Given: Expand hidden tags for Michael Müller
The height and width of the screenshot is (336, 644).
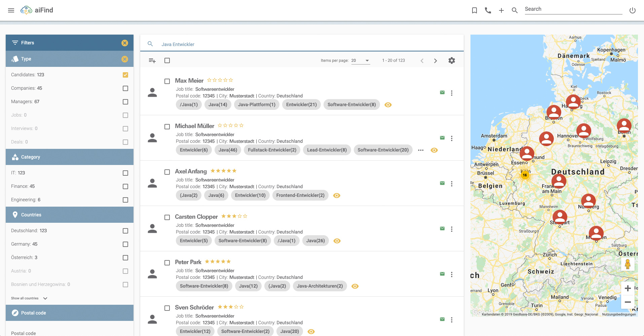Looking at the screenshot, I should tap(421, 150).
